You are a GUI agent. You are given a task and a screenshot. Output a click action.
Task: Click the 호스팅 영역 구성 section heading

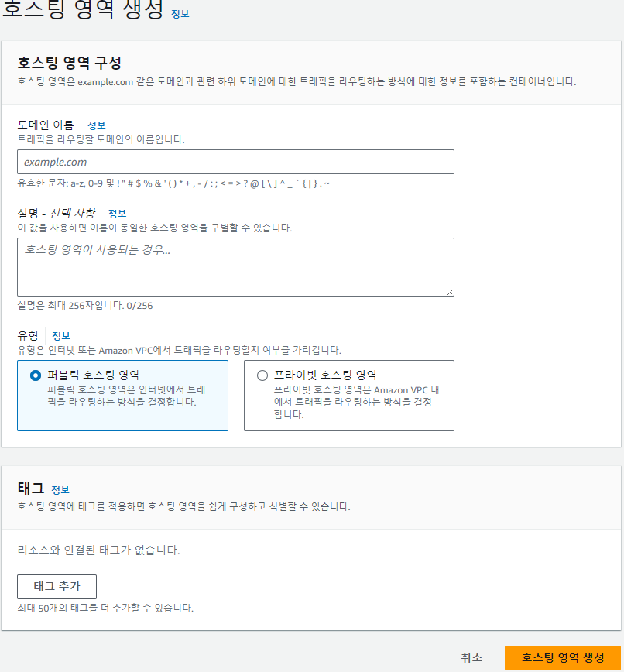click(x=70, y=63)
